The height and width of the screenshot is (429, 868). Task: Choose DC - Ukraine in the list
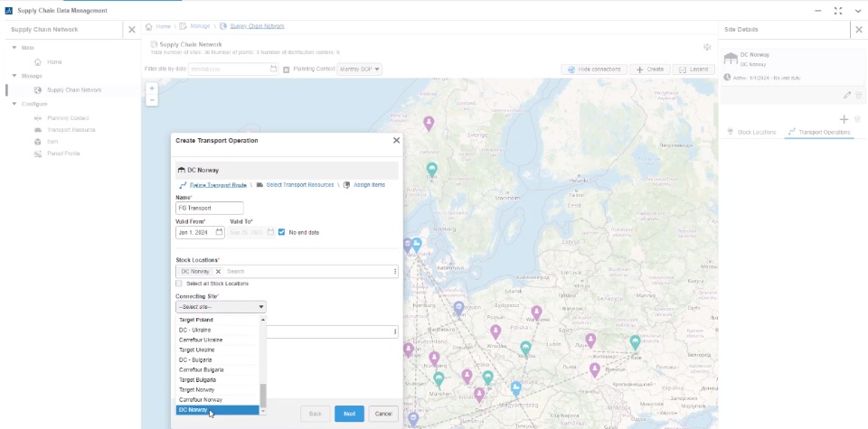218,330
